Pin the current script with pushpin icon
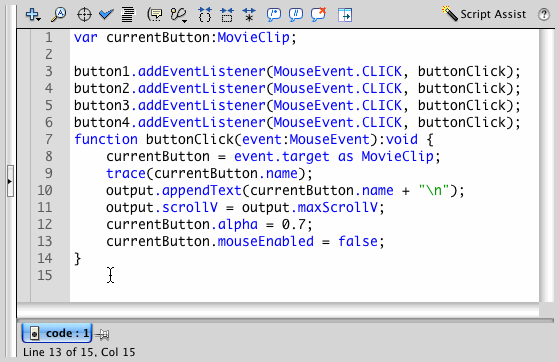 click(x=103, y=334)
